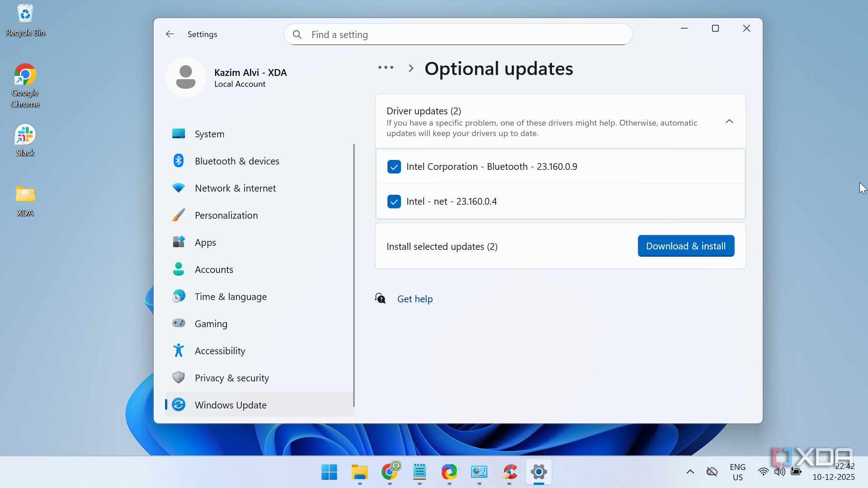This screenshot has height=488, width=868.
Task: Open Network & internet settings
Action: tap(235, 188)
